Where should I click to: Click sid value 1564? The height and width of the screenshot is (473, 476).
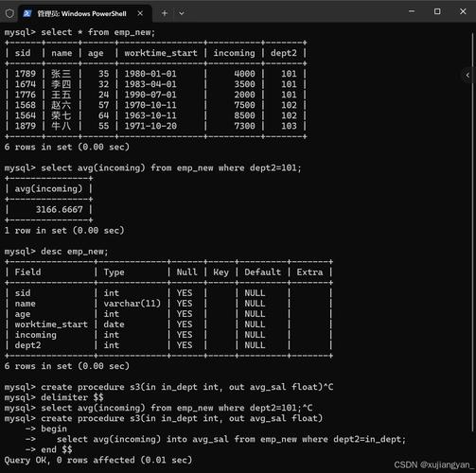(x=26, y=115)
